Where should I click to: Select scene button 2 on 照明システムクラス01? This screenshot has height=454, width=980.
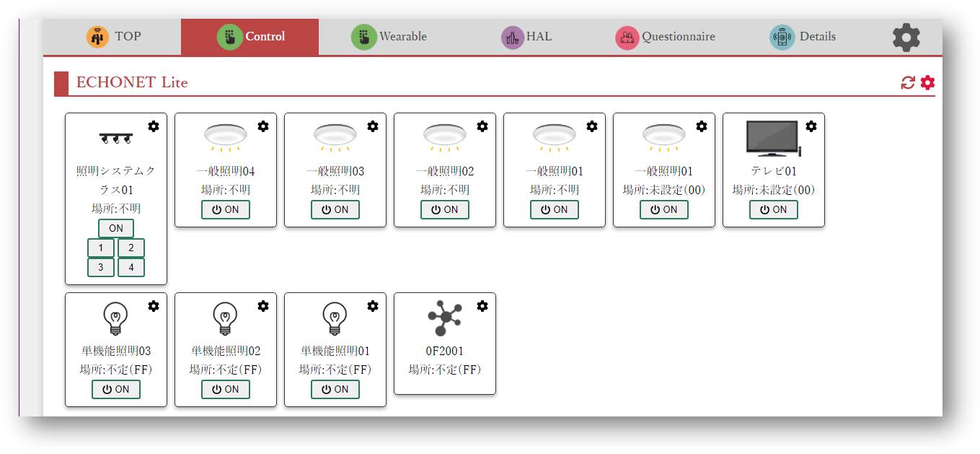(131, 248)
